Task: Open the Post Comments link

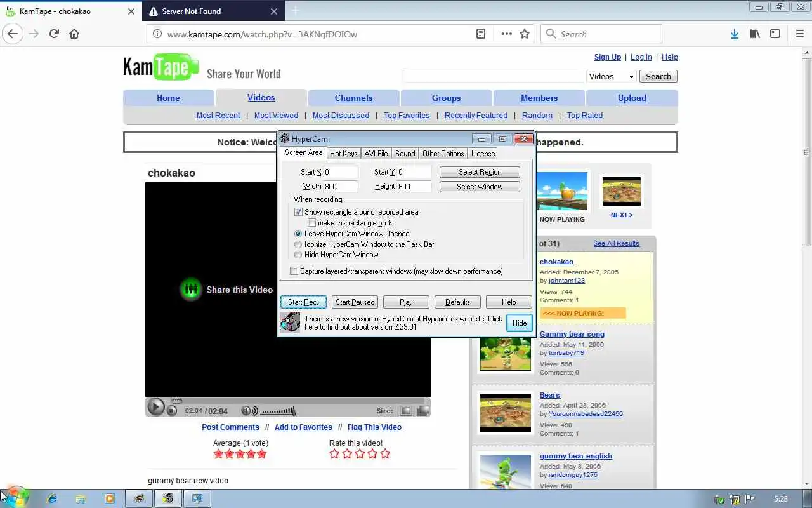Action: [230, 427]
